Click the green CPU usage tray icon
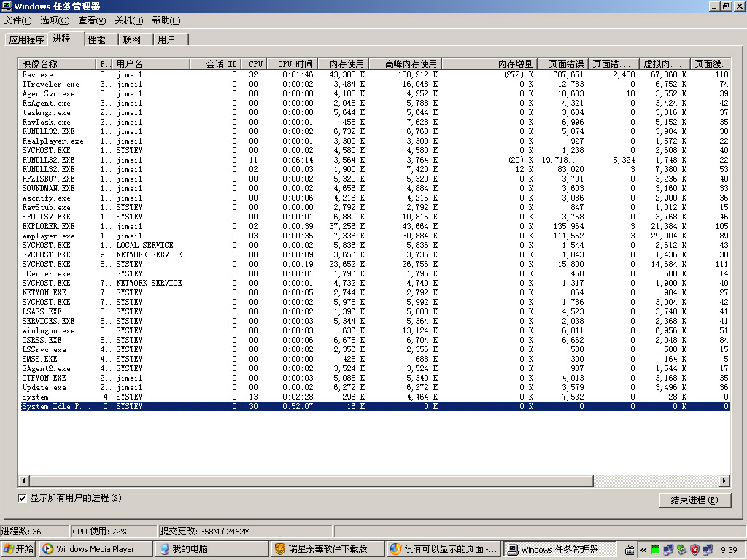Screen dimensions: 747x560 point(656,550)
